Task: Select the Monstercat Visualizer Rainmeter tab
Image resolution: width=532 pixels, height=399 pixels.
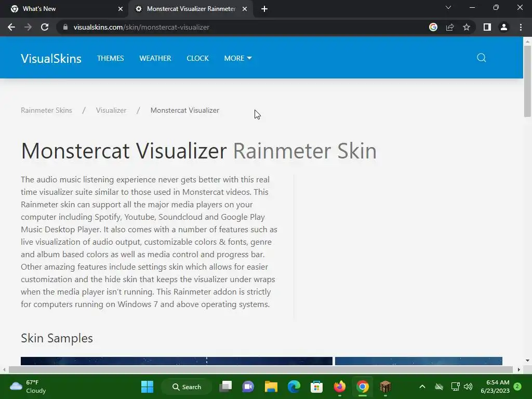Action: pyautogui.click(x=190, y=9)
